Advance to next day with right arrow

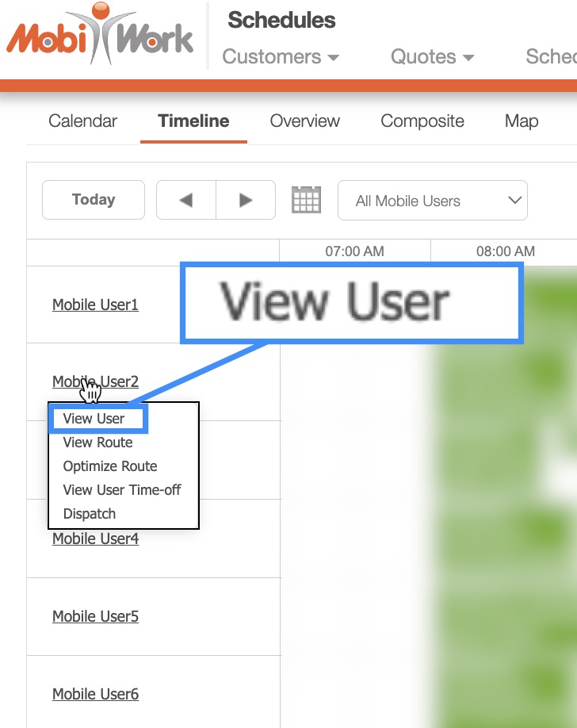tap(246, 200)
